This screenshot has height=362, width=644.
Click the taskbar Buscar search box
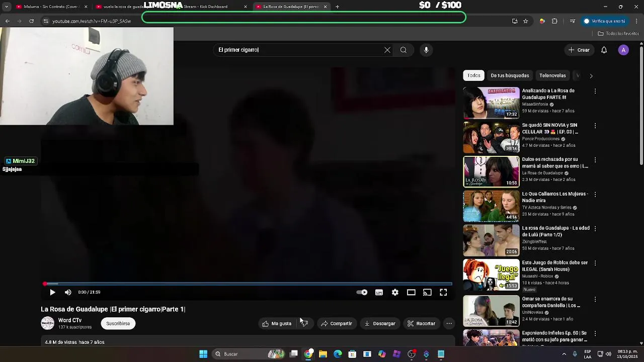[250, 354]
